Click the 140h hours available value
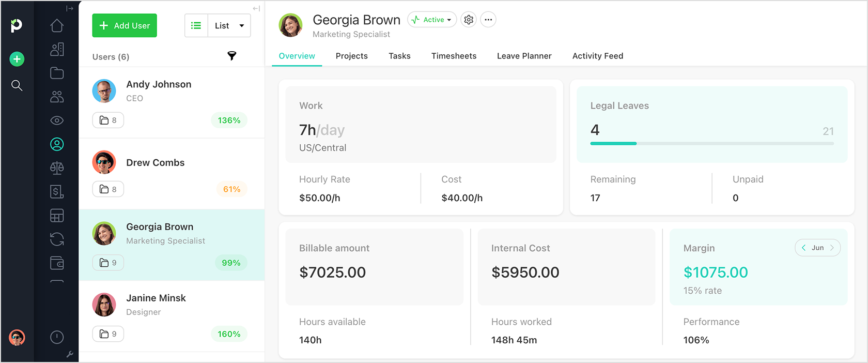The width and height of the screenshot is (868, 363). [x=311, y=340]
